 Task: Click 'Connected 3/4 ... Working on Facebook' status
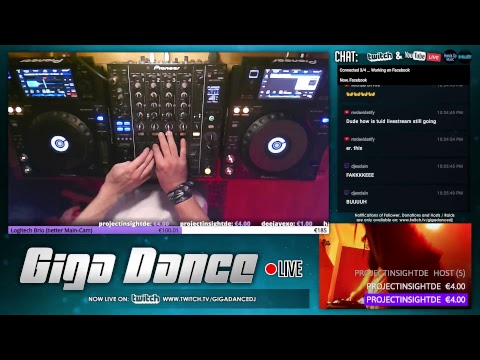coord(375,70)
